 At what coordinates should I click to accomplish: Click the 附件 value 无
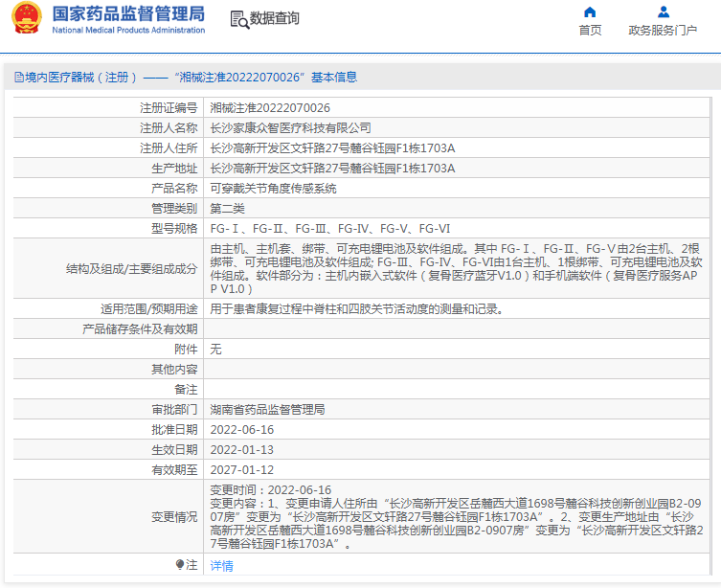[215, 350]
